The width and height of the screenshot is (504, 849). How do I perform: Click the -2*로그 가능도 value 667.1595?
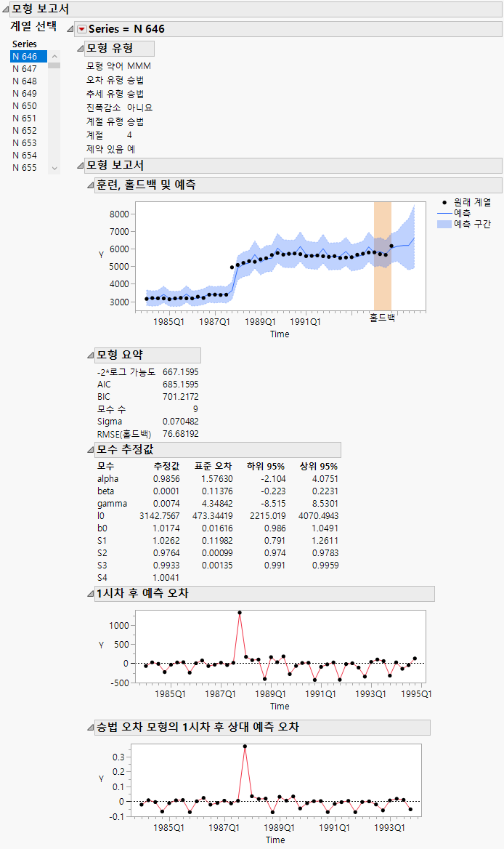181,372
